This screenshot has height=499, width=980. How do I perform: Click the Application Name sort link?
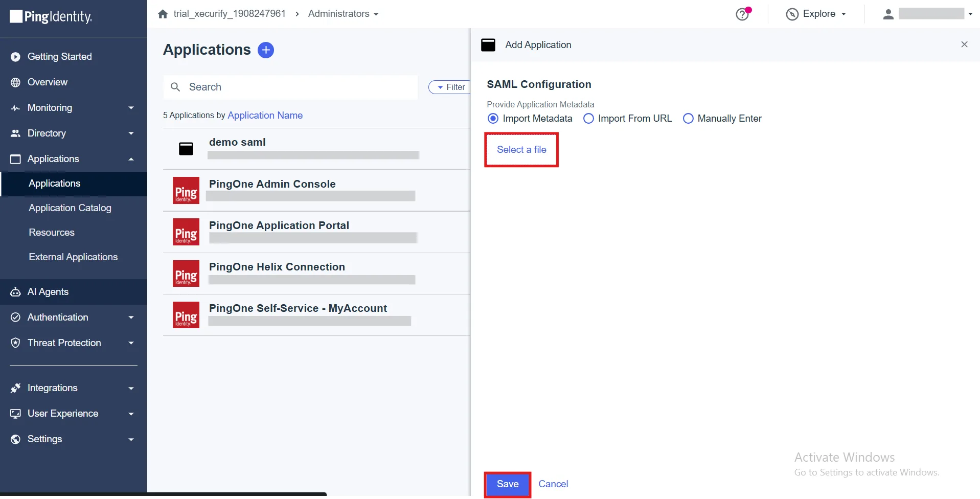[x=265, y=116]
